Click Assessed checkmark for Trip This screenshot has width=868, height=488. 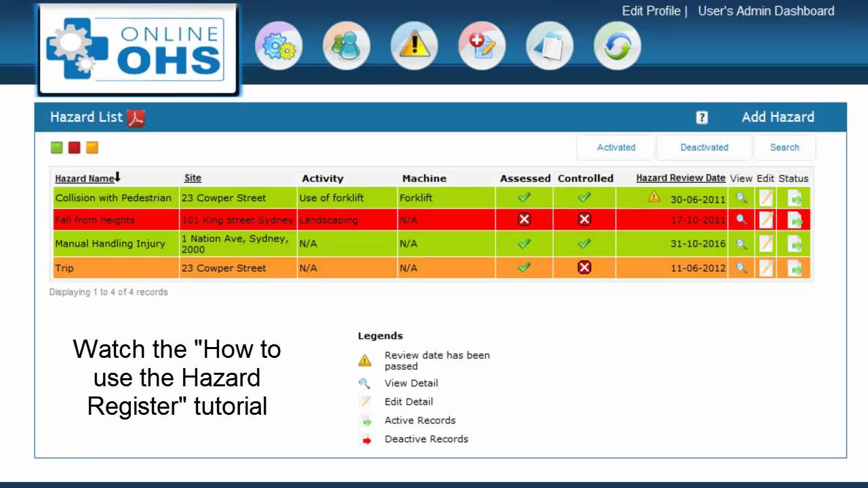pyautogui.click(x=524, y=267)
